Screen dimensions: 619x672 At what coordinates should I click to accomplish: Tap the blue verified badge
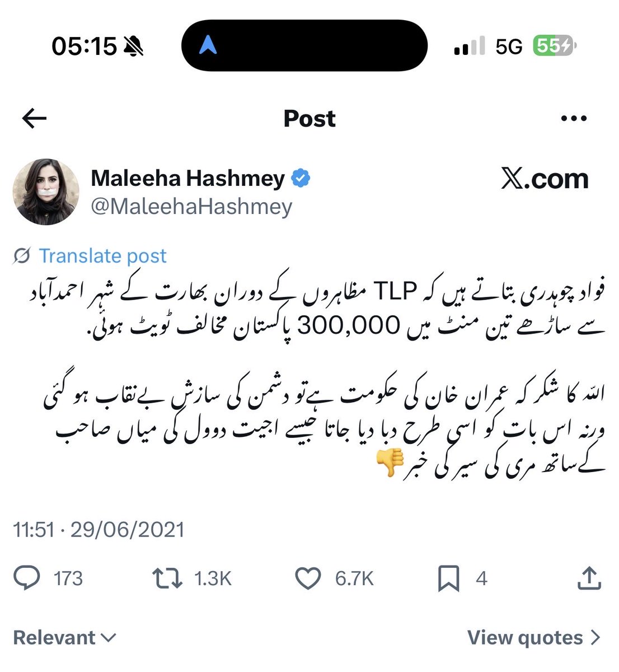[301, 179]
